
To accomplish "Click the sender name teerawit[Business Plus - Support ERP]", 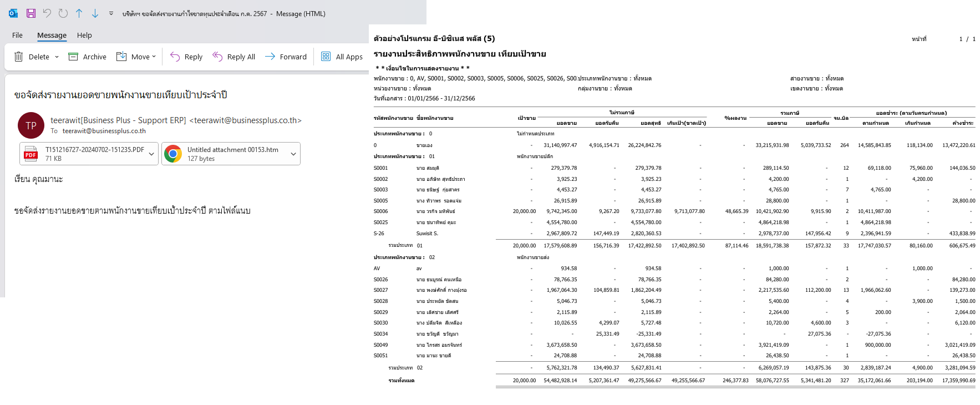I will coord(118,120).
